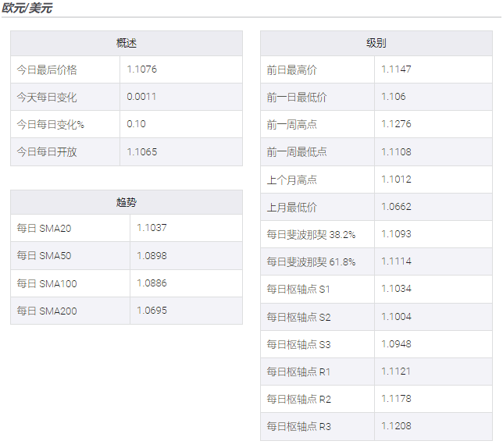This screenshot has height=448, width=503.
Task: Click the 每日 SMA100 row label
Action: [47, 284]
